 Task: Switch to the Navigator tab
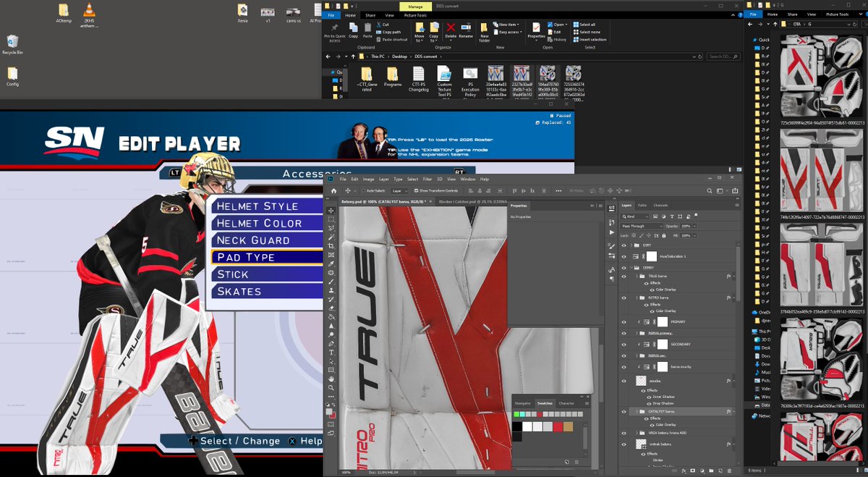(x=522, y=403)
